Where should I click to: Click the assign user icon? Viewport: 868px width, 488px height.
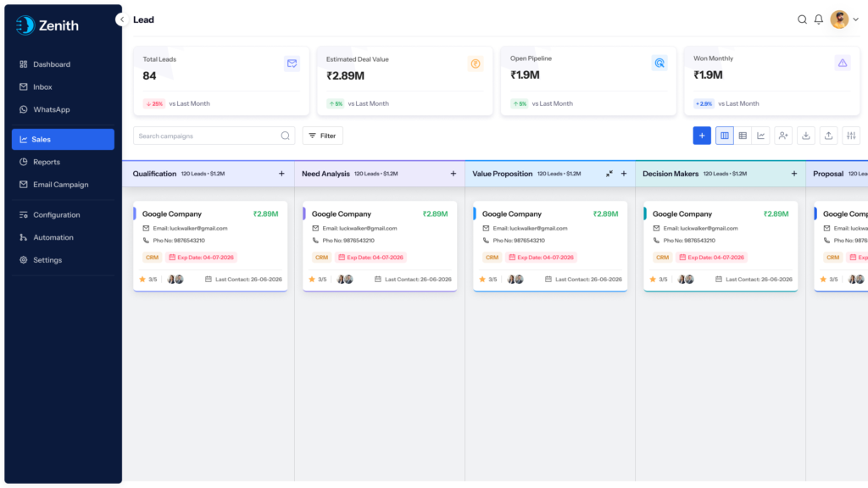(783, 136)
